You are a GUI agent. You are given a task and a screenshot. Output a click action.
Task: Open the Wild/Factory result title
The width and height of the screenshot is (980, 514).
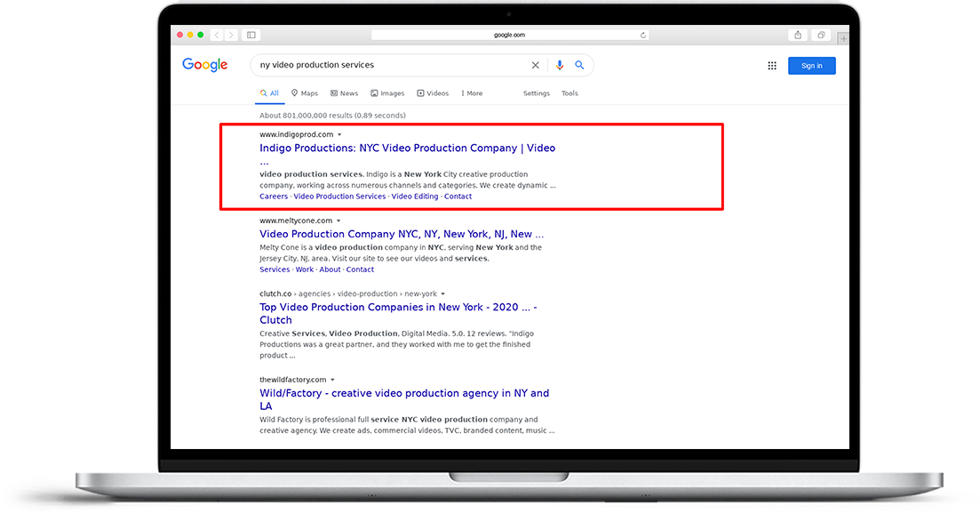pos(404,399)
